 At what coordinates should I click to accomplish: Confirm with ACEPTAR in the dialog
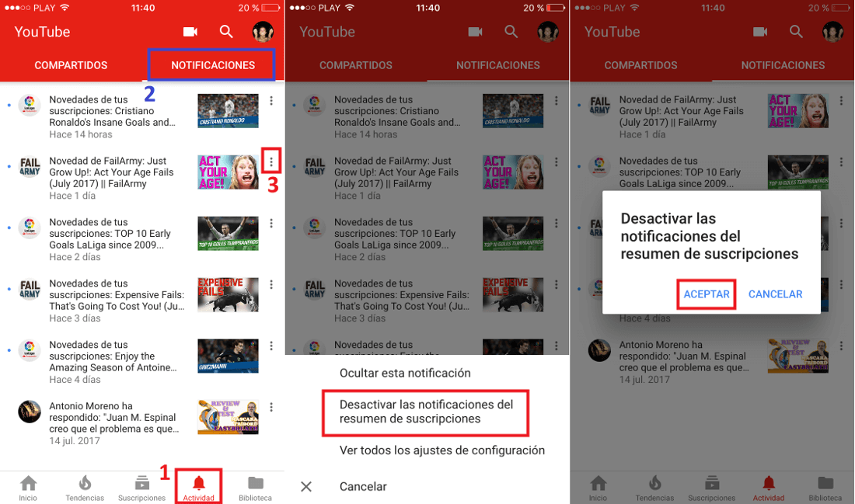[706, 294]
